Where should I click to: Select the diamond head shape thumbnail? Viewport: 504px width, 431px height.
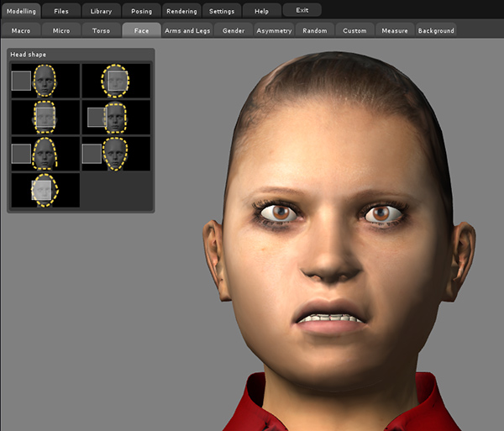pos(45,190)
